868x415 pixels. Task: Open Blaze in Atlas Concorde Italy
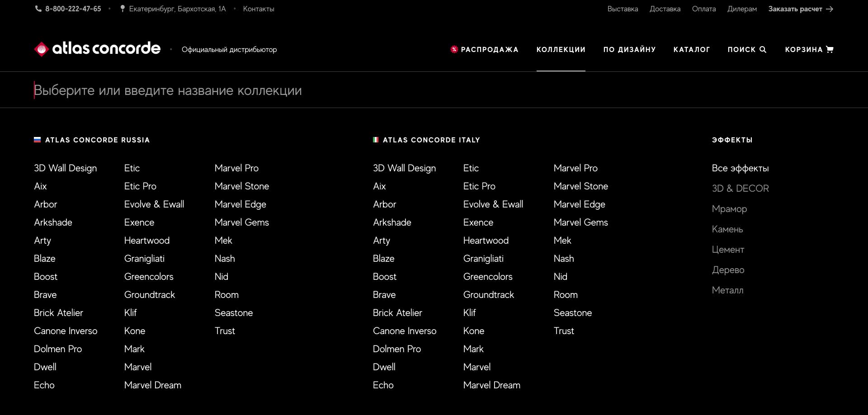click(x=383, y=259)
